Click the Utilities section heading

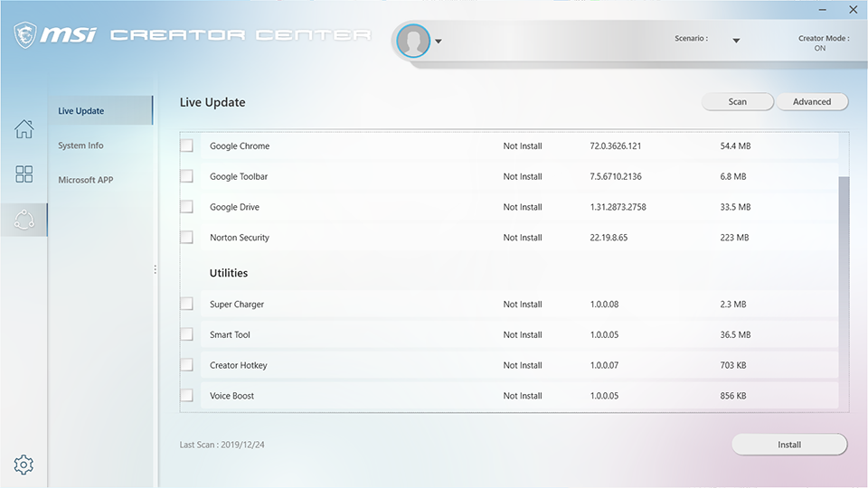[229, 273]
